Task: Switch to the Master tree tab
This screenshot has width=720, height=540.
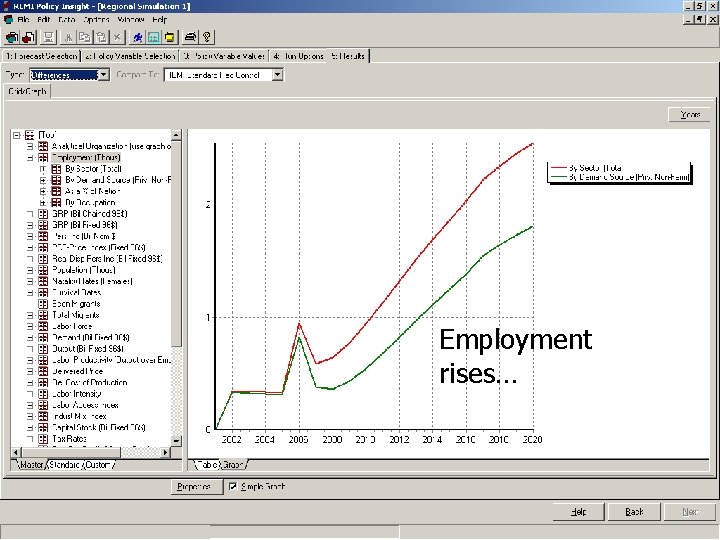Action: (31, 465)
